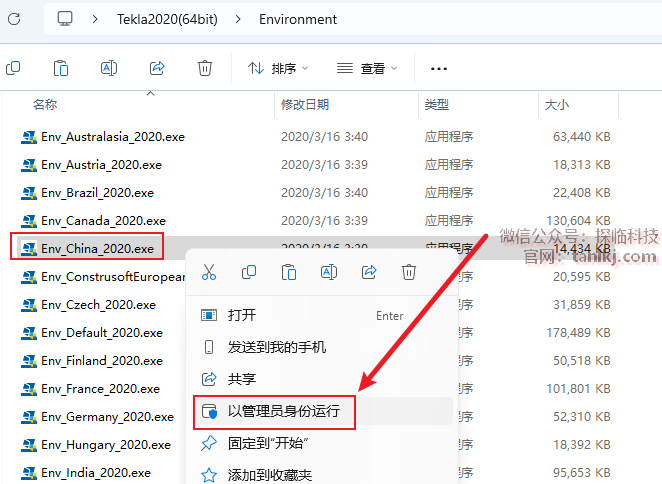
Task: Click the Env_Brazil file icon
Action: (x=29, y=193)
